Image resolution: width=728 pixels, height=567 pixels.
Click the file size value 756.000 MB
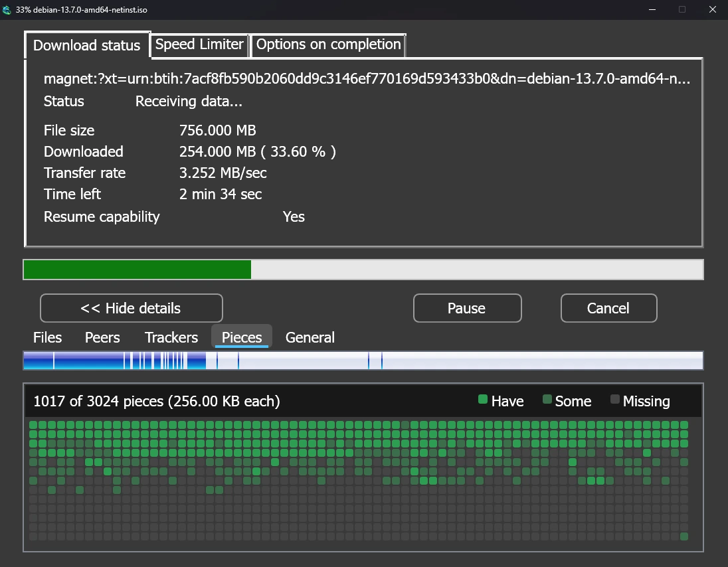(217, 130)
